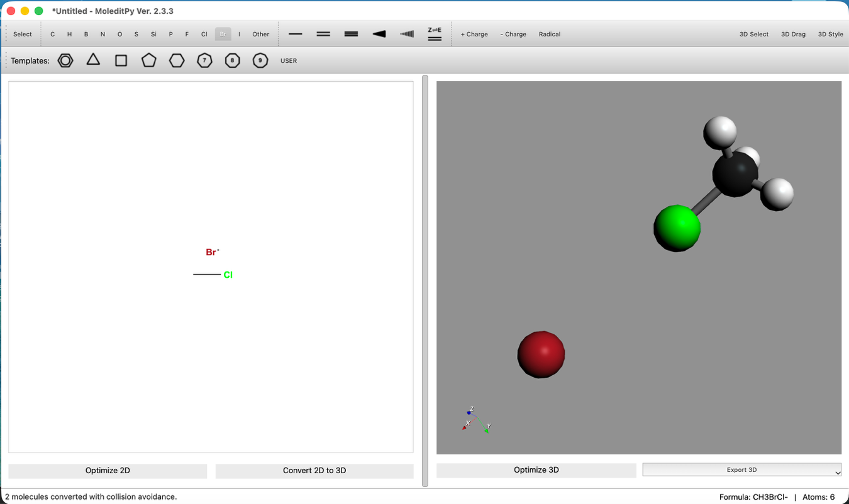849x504 pixels.
Task: Insert the benzene ring template
Action: (65, 60)
